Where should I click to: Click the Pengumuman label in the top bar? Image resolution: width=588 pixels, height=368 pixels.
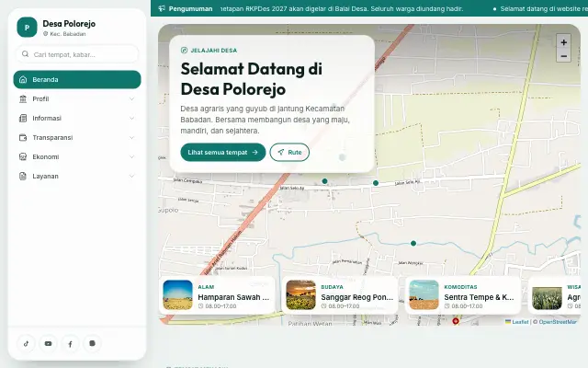(190, 8)
